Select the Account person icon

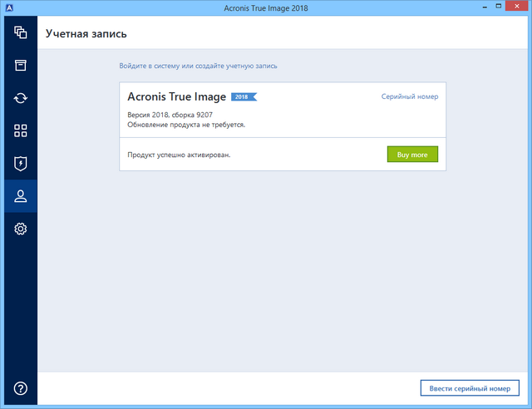tap(20, 196)
